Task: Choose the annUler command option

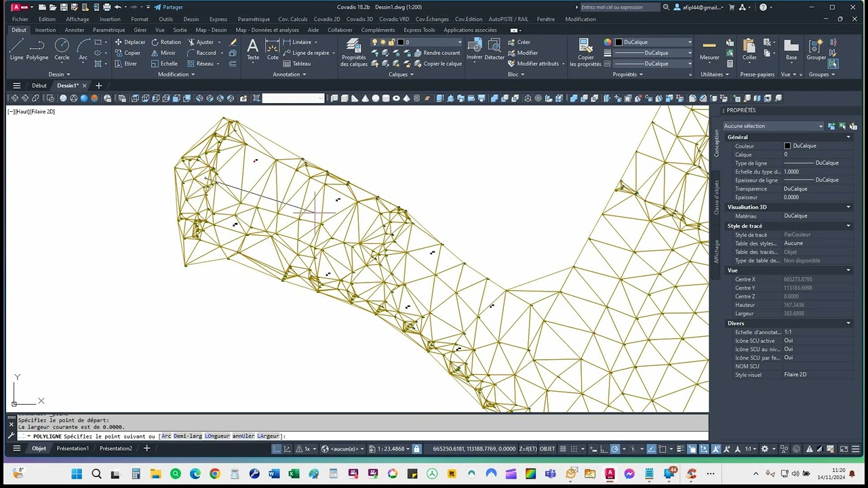Action: point(243,436)
